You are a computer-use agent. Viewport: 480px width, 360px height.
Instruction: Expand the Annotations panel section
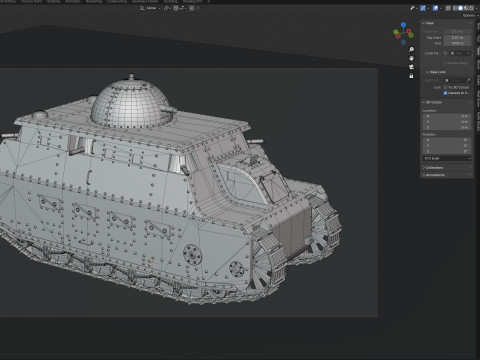(434, 175)
